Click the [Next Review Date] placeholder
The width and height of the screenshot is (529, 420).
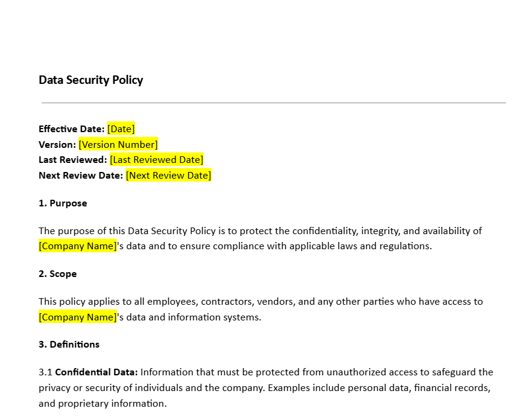click(168, 176)
